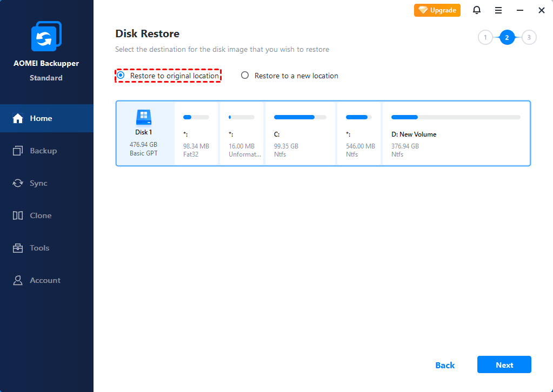Close the Backupper window
Viewport: 553px width, 392px height.
(x=542, y=10)
